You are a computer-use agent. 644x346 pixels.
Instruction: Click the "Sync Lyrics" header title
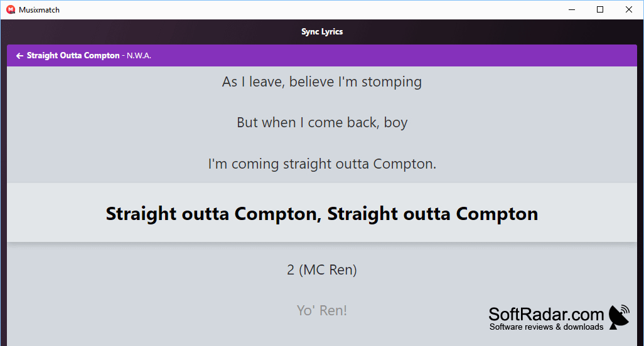pyautogui.click(x=322, y=31)
